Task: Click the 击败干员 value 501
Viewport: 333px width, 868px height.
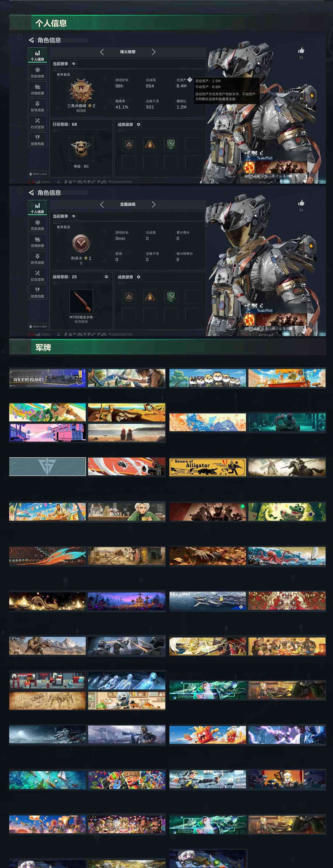Action: (150, 107)
